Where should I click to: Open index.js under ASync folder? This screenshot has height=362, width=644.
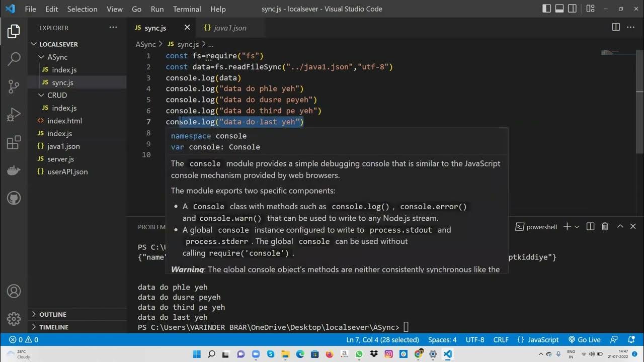(77, 70)
